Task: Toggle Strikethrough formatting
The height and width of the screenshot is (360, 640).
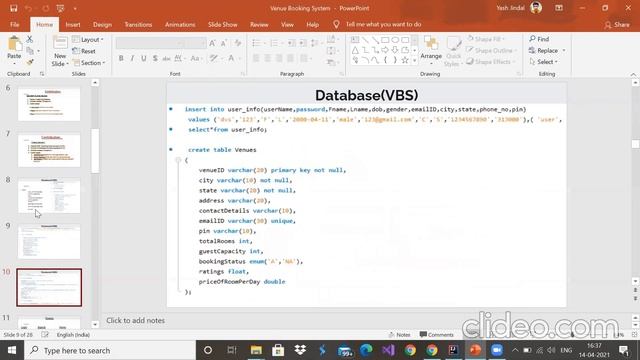Action: 166,58
